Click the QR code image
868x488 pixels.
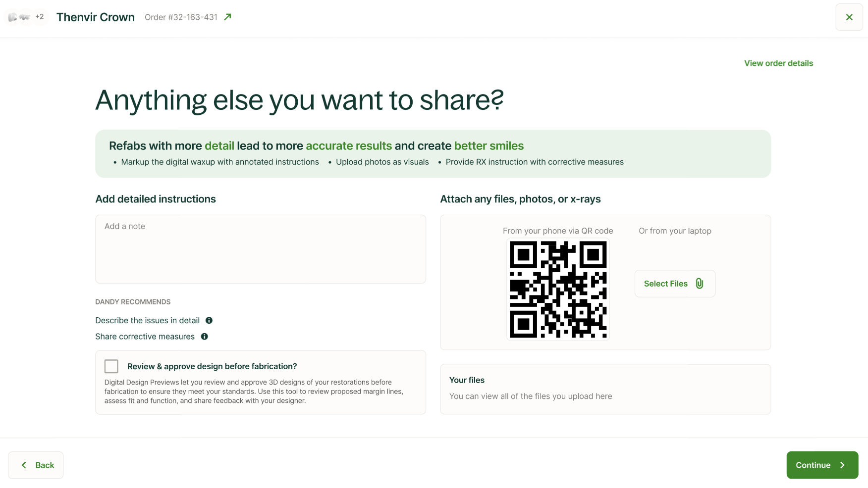coord(558,290)
